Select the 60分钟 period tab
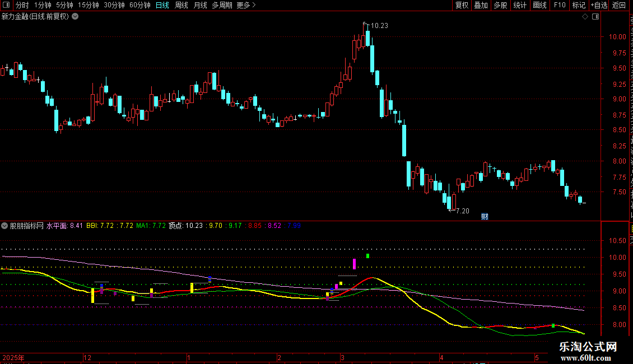 coord(140,5)
